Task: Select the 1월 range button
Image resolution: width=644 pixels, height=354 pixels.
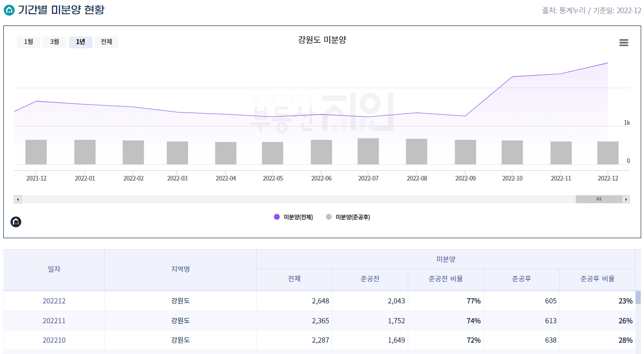Action: pos(28,42)
